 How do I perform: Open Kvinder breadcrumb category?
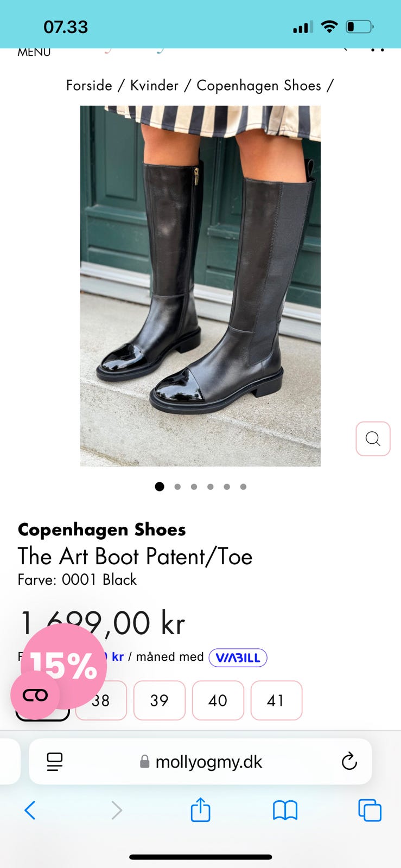(x=154, y=85)
